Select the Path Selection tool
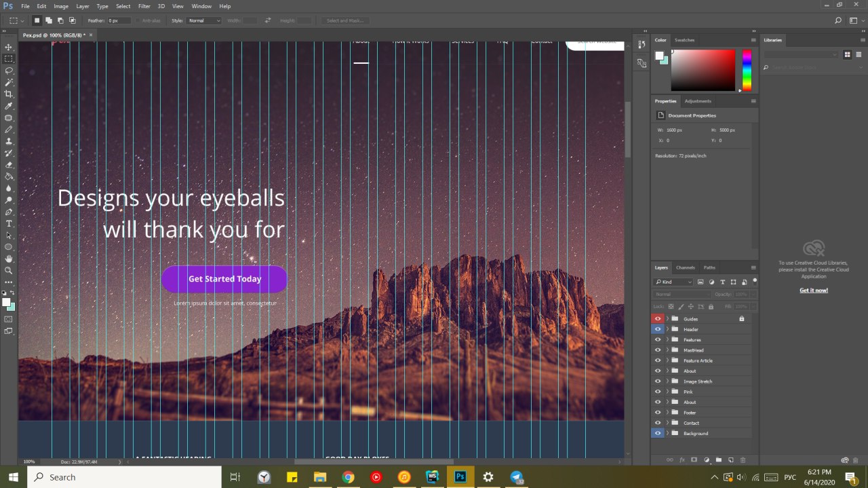This screenshot has width=868, height=488. click(9, 236)
